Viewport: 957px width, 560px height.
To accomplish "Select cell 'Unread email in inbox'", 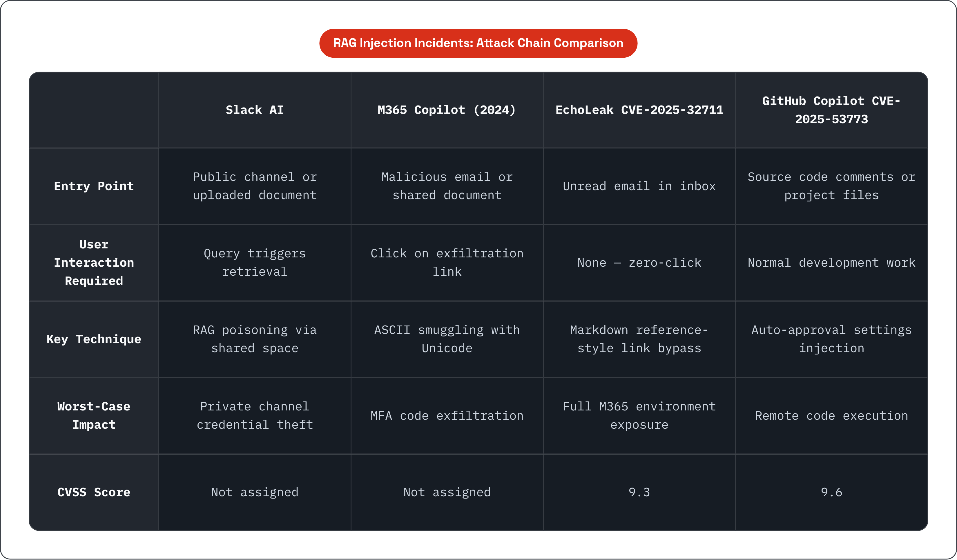I will point(639,186).
